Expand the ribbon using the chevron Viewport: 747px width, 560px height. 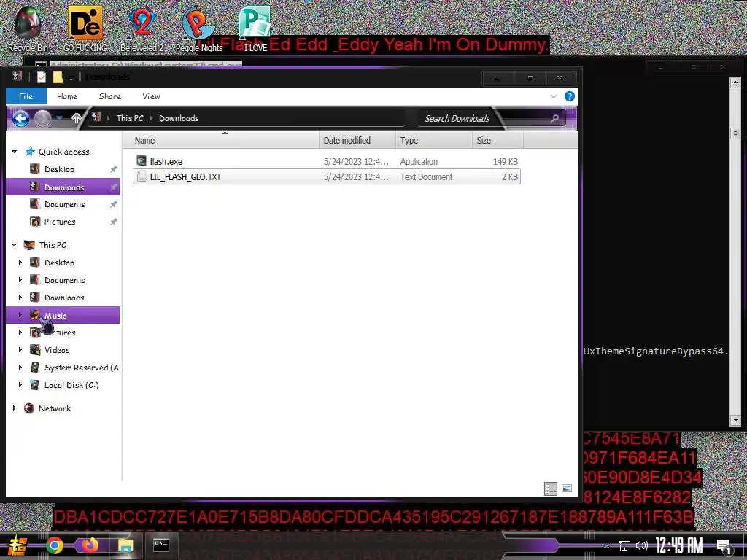554,96
